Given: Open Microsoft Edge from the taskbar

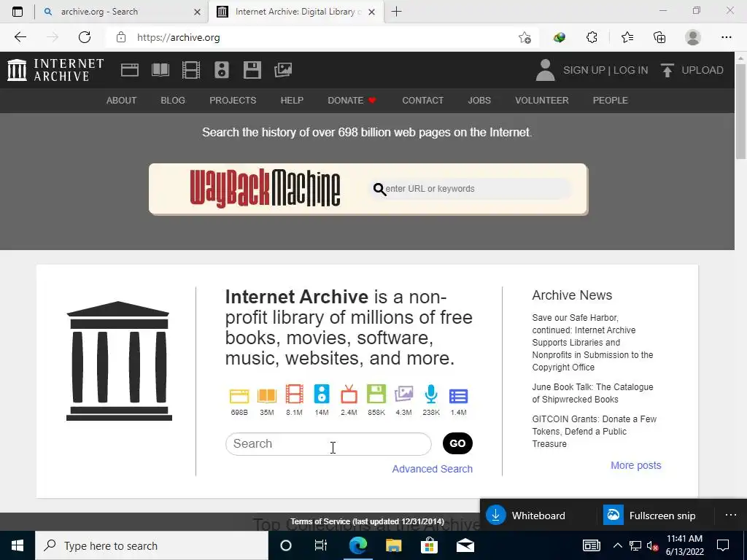Looking at the screenshot, I should coord(357,545).
